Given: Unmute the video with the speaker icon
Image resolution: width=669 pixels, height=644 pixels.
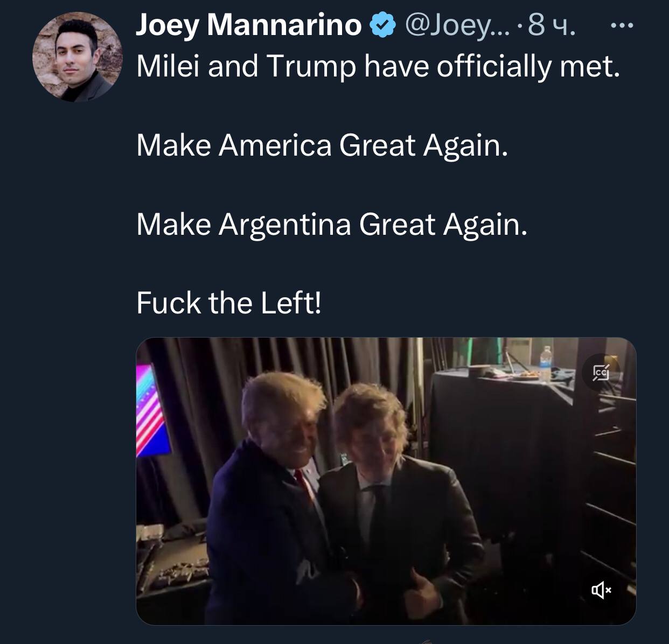Looking at the screenshot, I should (x=601, y=591).
